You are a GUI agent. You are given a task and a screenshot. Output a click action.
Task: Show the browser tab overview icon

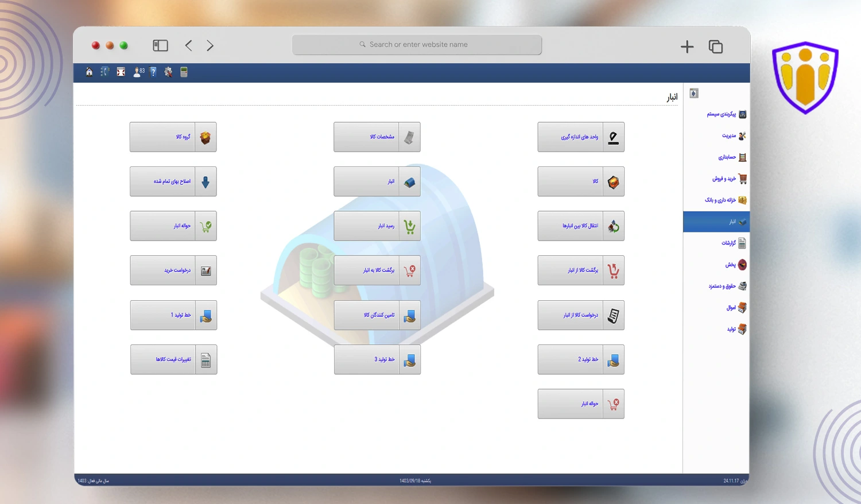pyautogui.click(x=716, y=46)
